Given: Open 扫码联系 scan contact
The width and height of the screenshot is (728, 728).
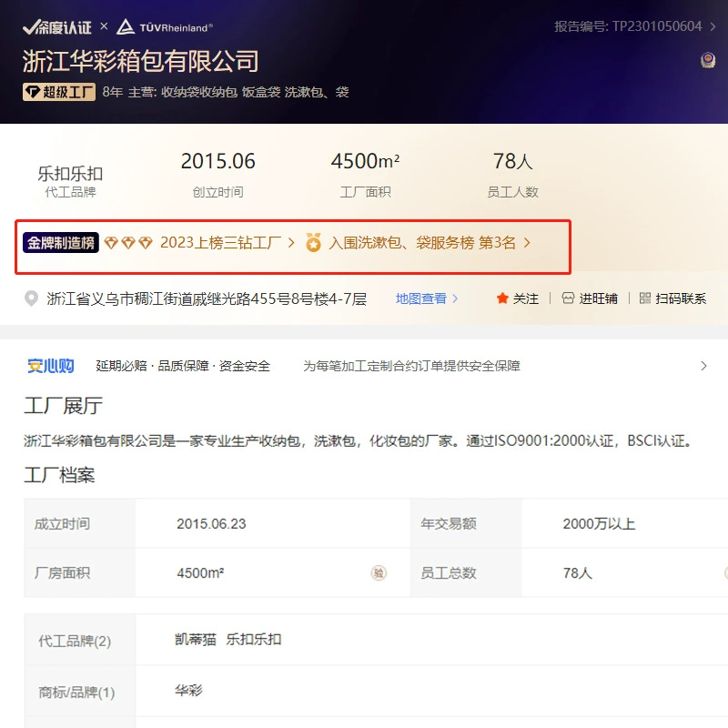Looking at the screenshot, I should (681, 298).
